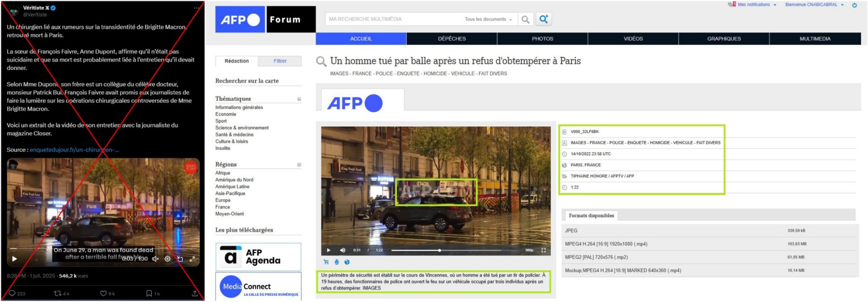
Task: Filter by Amérique du Nord region
Action: click(234, 180)
